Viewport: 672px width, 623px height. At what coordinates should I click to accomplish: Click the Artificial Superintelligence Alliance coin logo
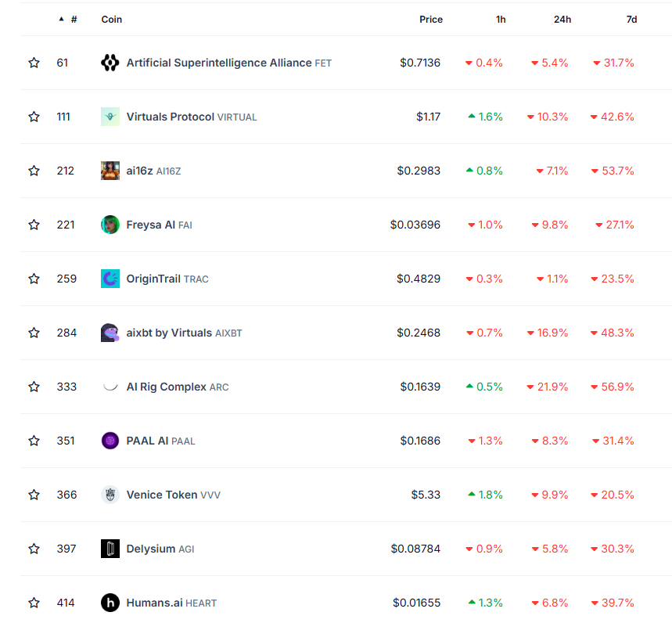110,63
